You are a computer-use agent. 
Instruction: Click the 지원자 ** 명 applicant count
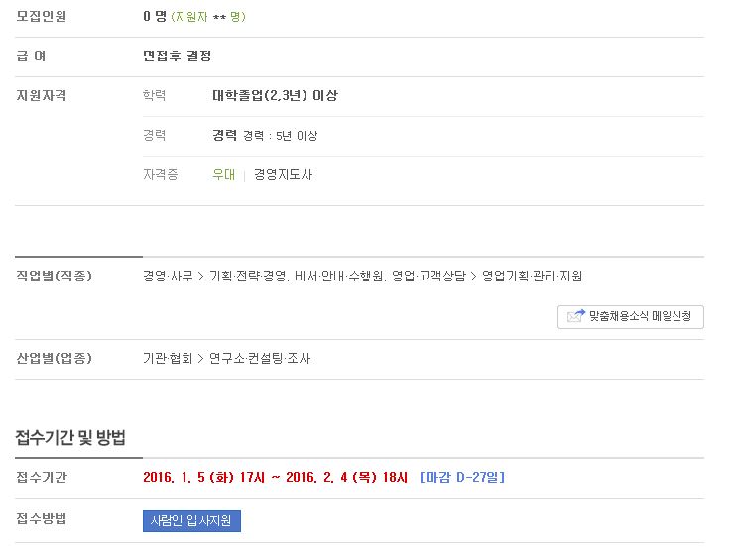tap(208, 17)
